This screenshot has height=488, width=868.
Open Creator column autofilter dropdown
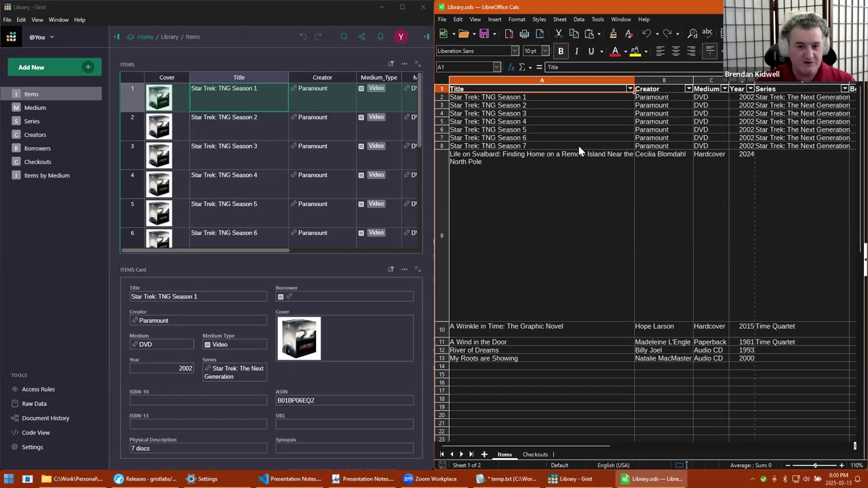689,89
